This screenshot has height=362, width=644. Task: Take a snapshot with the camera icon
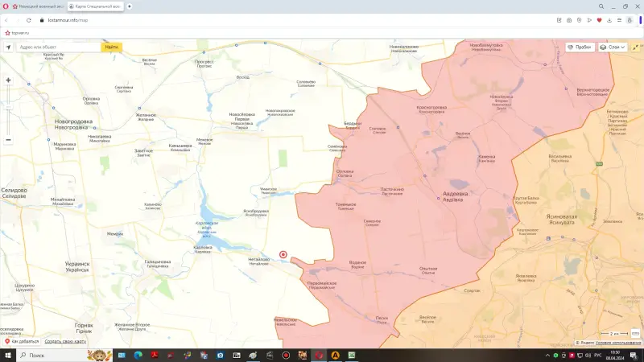pyautogui.click(x=569, y=20)
